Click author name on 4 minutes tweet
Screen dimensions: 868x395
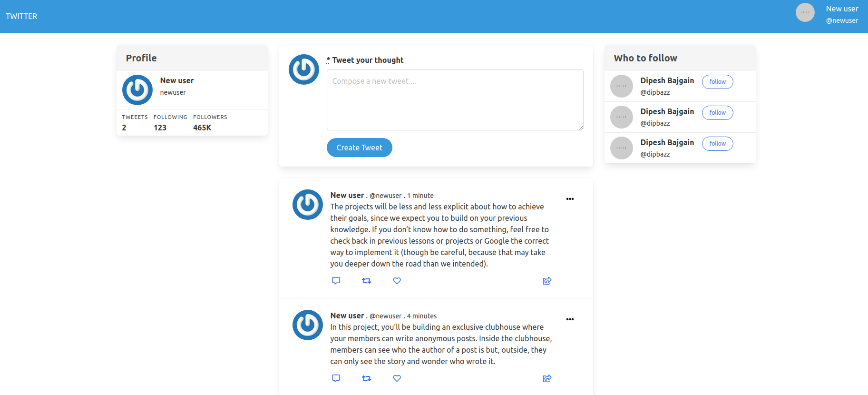tap(347, 316)
